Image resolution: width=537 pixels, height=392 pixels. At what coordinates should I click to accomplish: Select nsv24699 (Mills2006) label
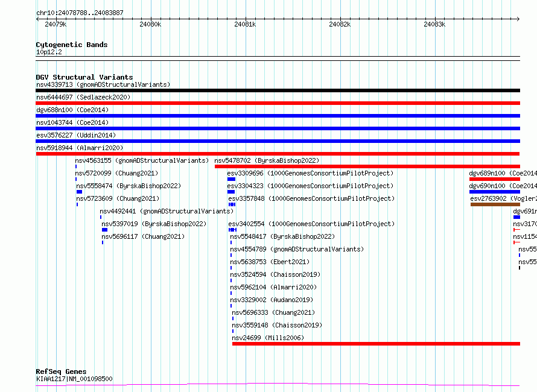coord(268,338)
